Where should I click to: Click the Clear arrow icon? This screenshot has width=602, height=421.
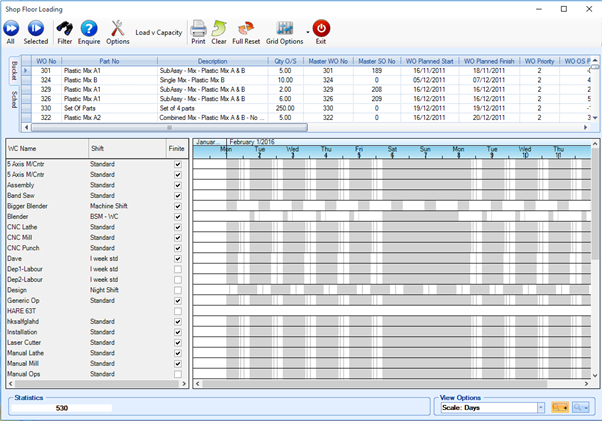pos(219,28)
